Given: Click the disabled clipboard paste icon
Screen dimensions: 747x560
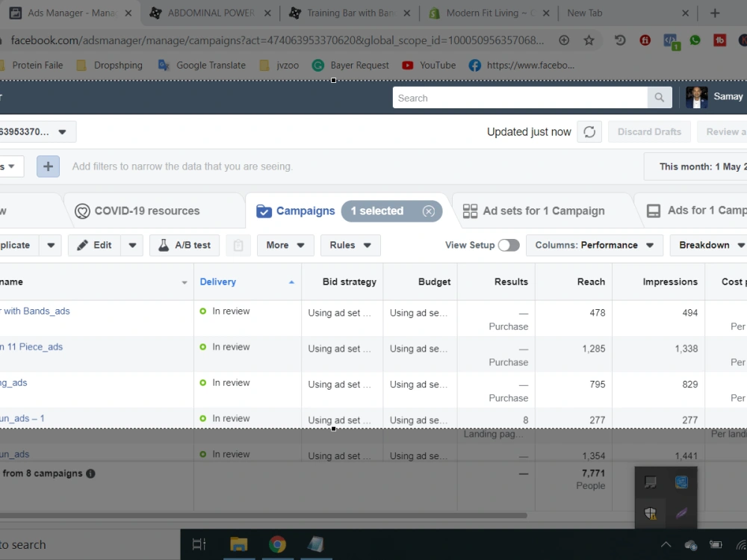Looking at the screenshot, I should coord(238,245).
